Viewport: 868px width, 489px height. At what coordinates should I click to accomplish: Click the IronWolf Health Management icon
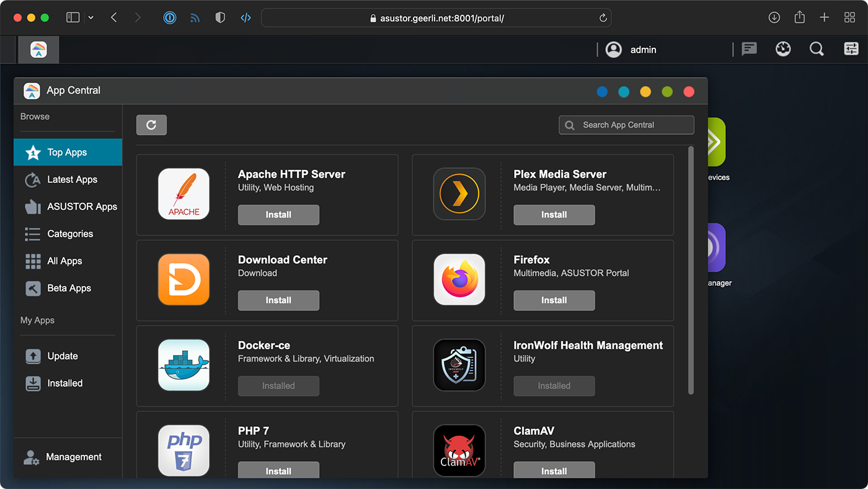tap(459, 366)
